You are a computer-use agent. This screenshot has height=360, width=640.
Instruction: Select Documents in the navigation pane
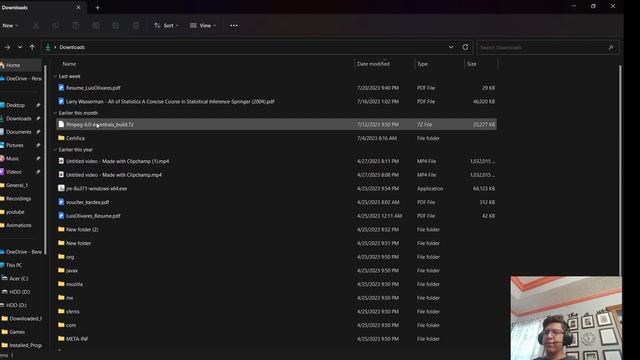point(20,132)
